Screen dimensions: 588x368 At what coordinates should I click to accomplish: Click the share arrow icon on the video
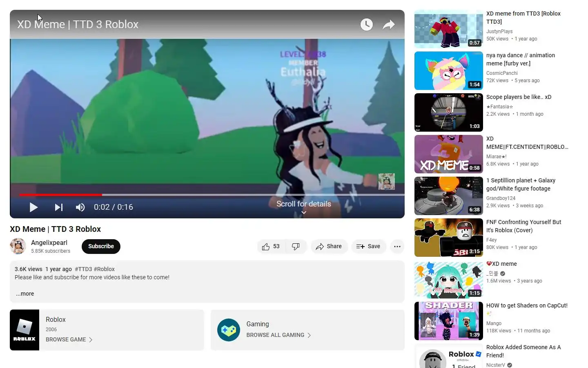[388, 25]
